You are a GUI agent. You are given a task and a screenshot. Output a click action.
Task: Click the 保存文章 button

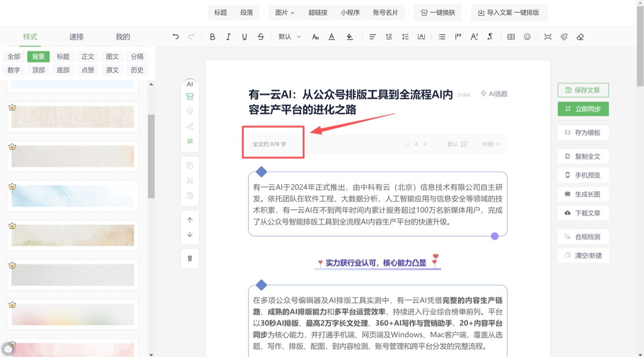[583, 90]
